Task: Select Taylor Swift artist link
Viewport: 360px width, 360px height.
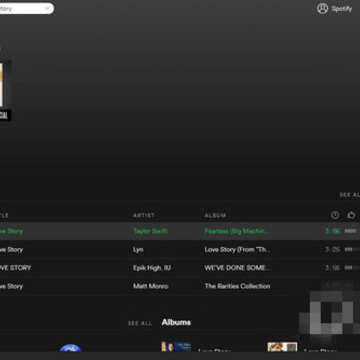Action: tap(150, 231)
